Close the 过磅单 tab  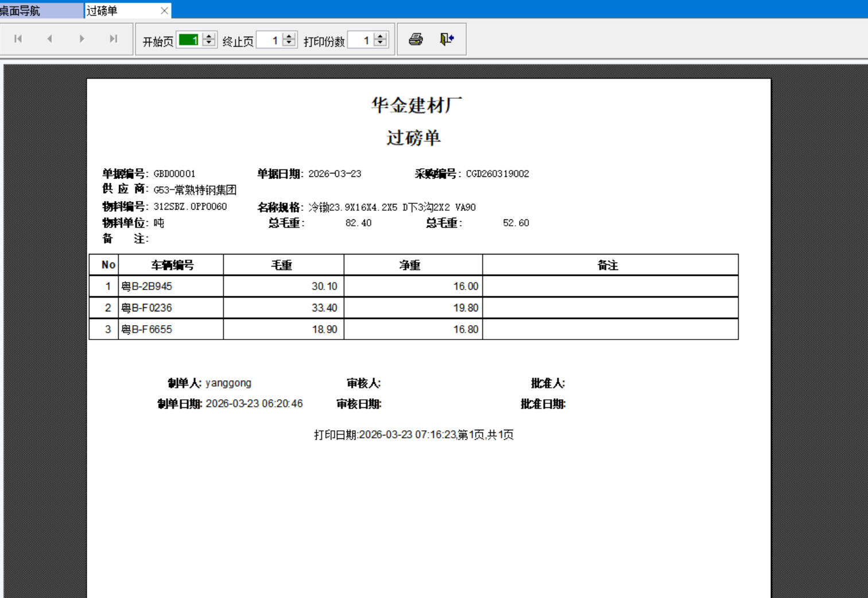[164, 10]
